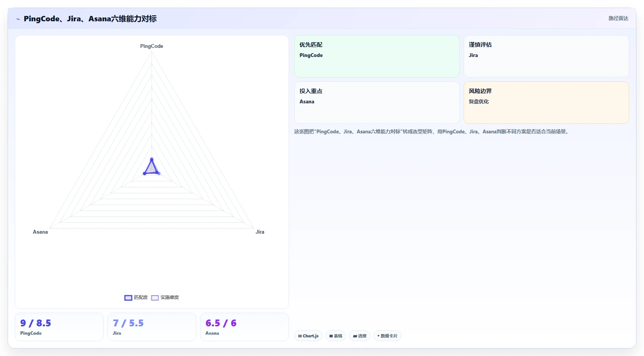This screenshot has height=356, width=644.
Task: Click the PingCode axis label on radar
Action: click(x=152, y=46)
